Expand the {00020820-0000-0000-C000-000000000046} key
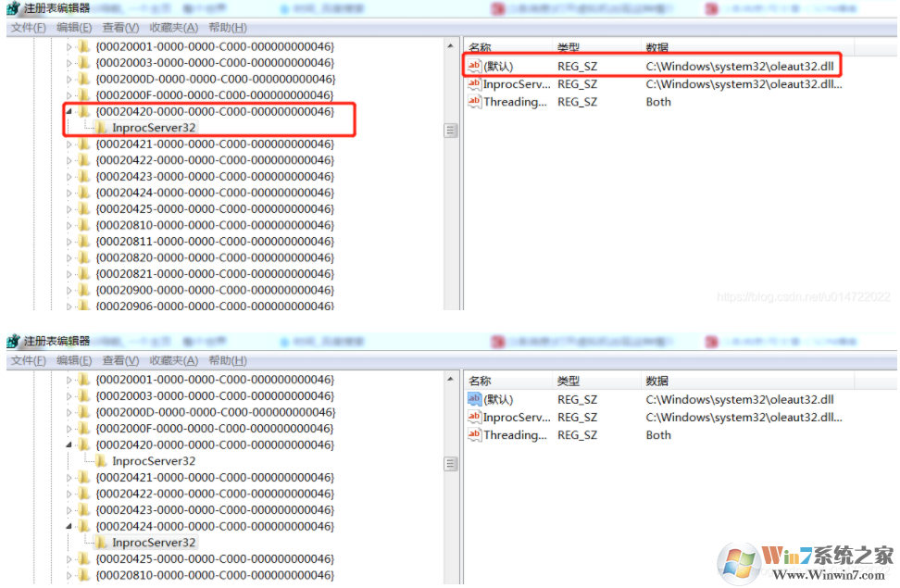This screenshot has height=588, width=900. pos(69,257)
